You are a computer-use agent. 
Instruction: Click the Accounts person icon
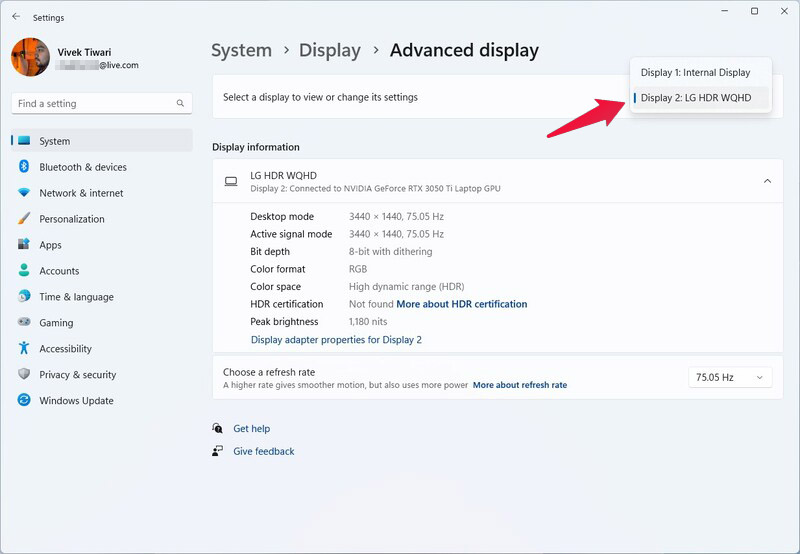coord(24,270)
